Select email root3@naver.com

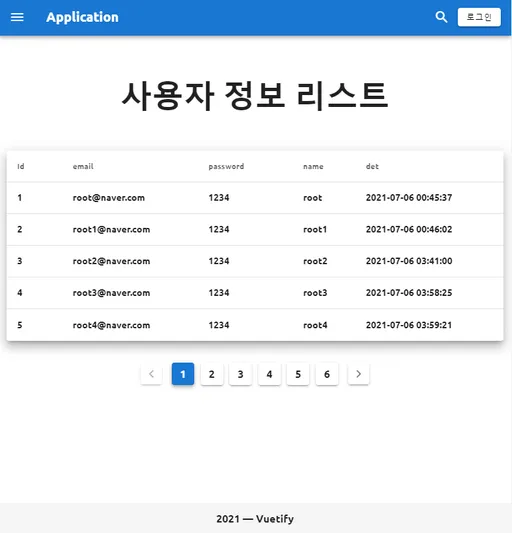tap(111, 293)
